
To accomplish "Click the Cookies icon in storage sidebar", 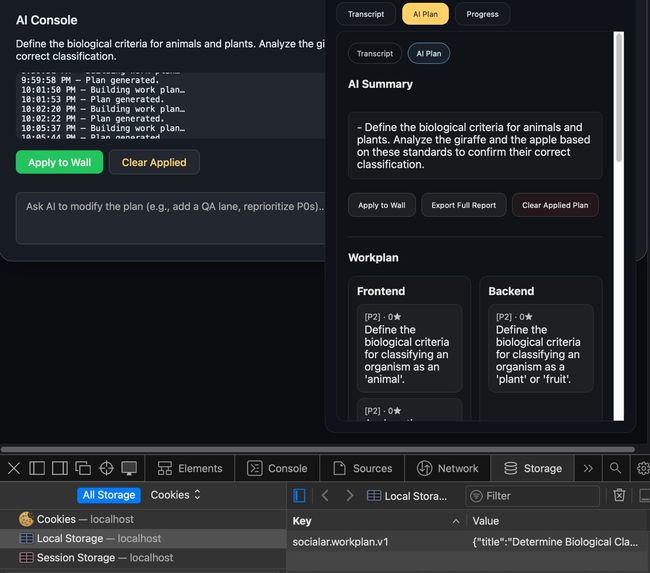I will [26, 519].
